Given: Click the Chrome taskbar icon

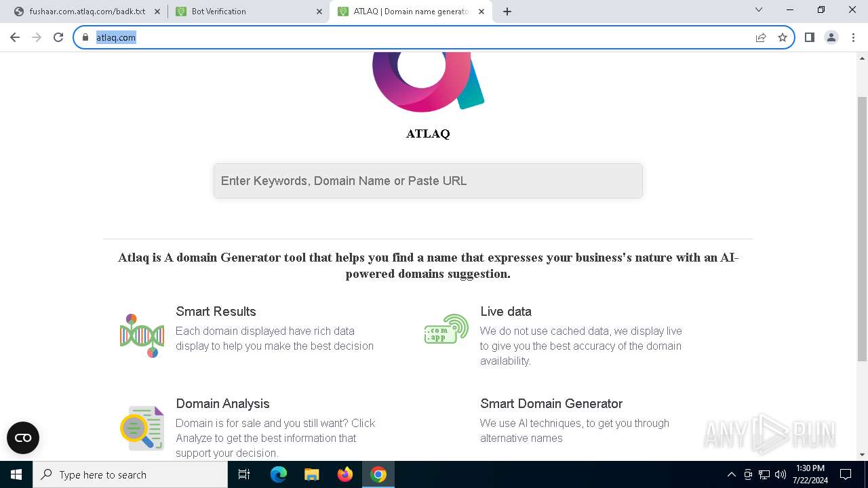Looking at the screenshot, I should tap(378, 474).
